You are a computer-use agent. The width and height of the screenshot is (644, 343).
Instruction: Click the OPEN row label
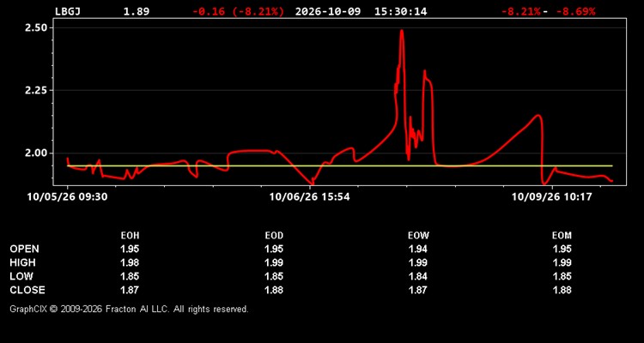(x=25, y=249)
